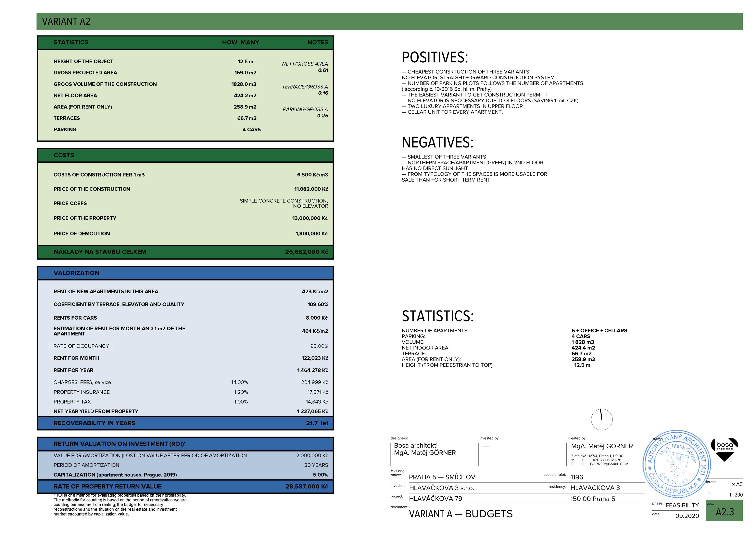Select 6 + OFFICE + CELLARS value

point(599,331)
